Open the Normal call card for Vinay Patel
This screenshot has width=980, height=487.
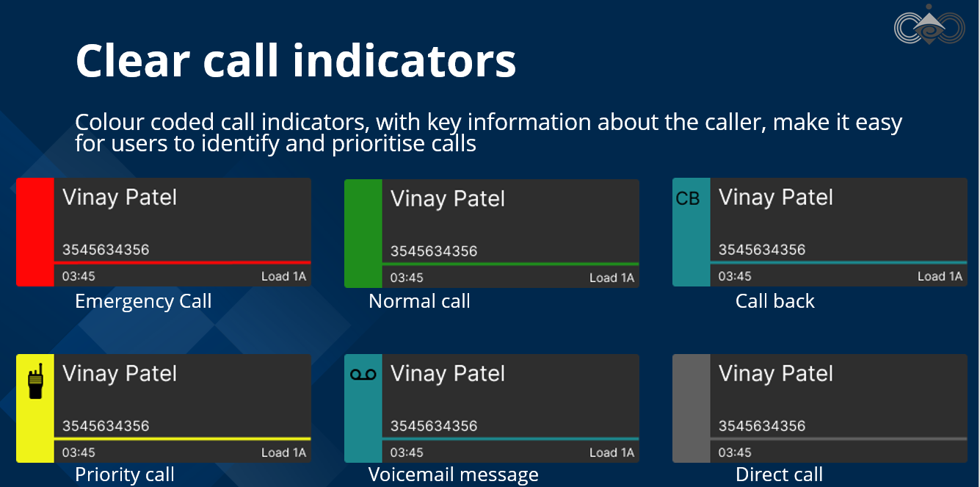tap(510, 222)
